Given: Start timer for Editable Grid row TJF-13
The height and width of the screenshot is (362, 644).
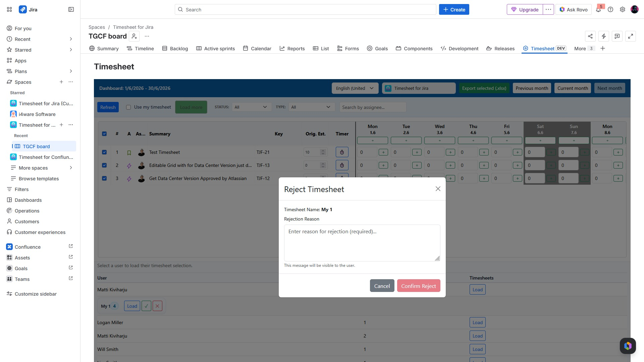Looking at the screenshot, I should pos(342,165).
